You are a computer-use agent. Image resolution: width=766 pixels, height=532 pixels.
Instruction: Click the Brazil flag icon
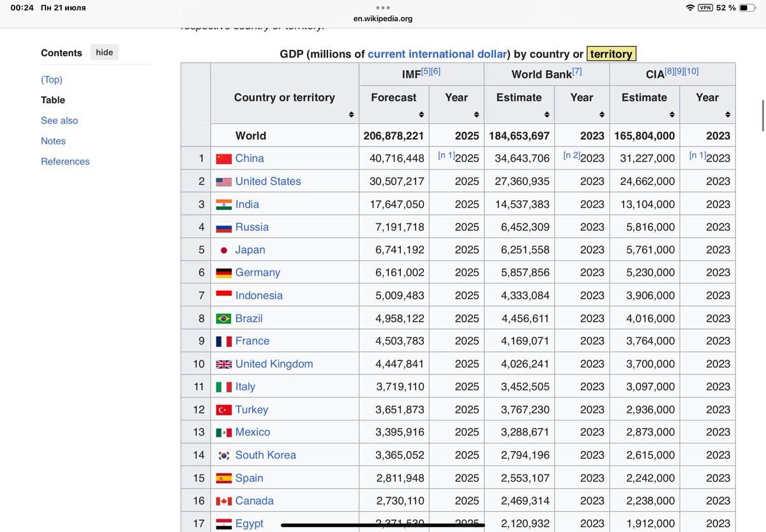[223, 318]
